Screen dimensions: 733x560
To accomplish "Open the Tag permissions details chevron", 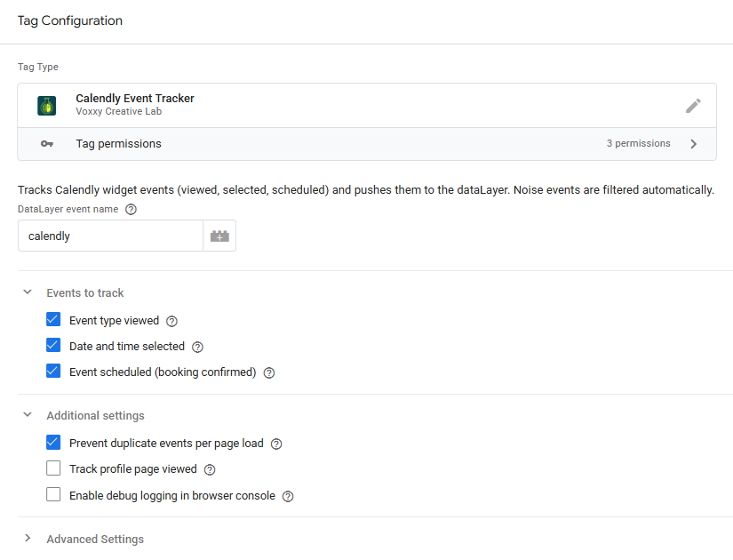I will [x=694, y=144].
